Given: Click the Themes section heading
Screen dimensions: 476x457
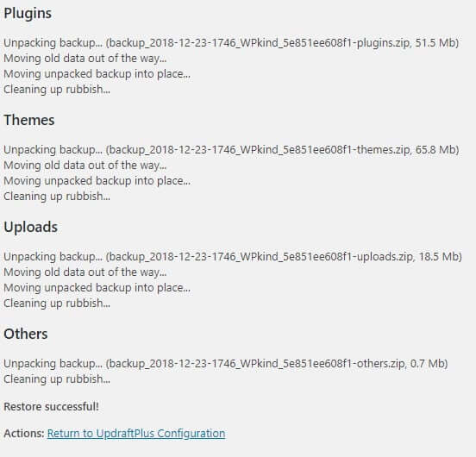Looking at the screenshot, I should pyautogui.click(x=29, y=120).
